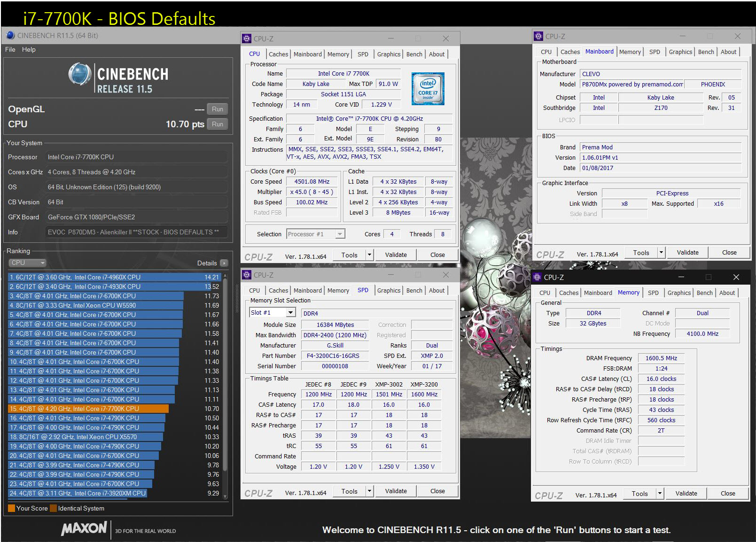Expand the Tools arrow in the SPD slot window
Image resolution: width=756 pixels, height=542 pixels.
(x=369, y=491)
